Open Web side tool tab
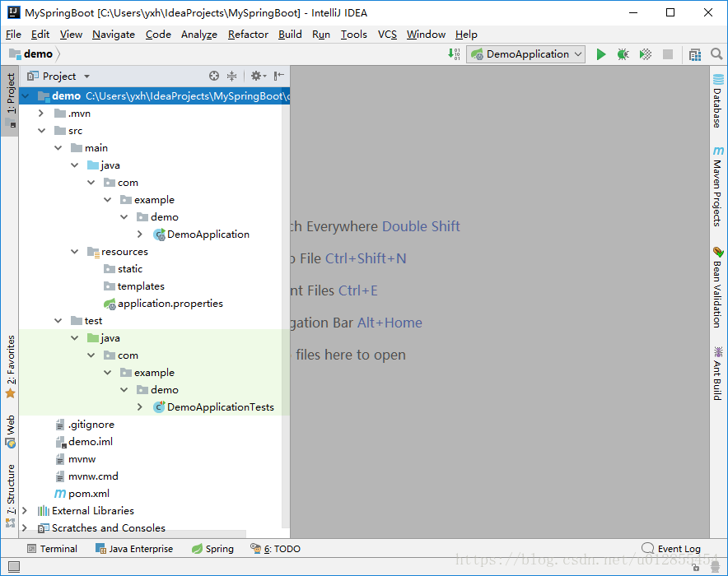 click(x=10, y=432)
